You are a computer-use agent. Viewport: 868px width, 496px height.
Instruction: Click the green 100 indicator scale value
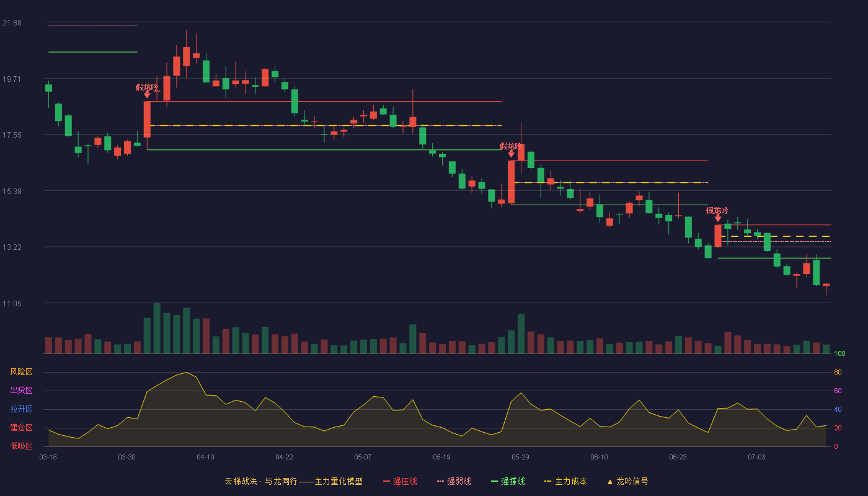[839, 354]
